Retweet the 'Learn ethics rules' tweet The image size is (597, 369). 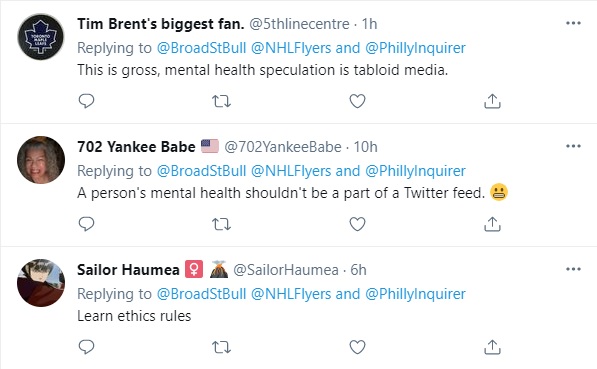point(221,347)
